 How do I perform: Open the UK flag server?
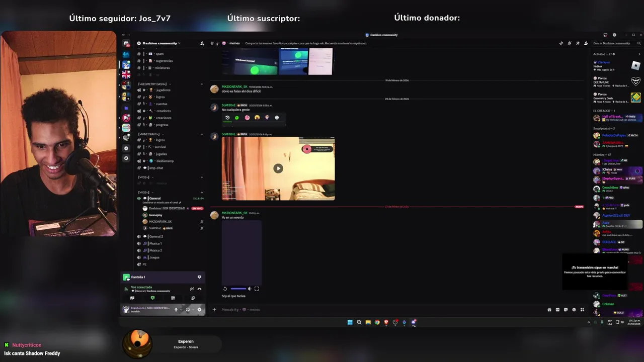point(126,74)
